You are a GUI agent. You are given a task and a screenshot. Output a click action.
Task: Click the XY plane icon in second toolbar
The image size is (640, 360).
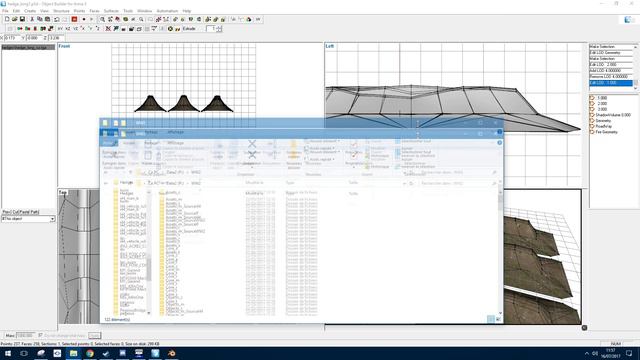tap(60, 29)
